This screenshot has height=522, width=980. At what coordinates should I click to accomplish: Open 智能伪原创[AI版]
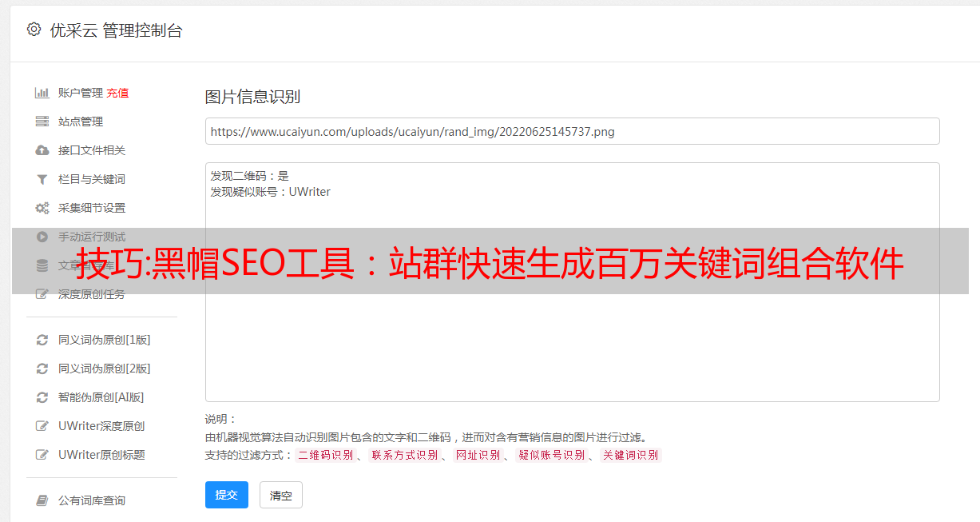coord(101,397)
